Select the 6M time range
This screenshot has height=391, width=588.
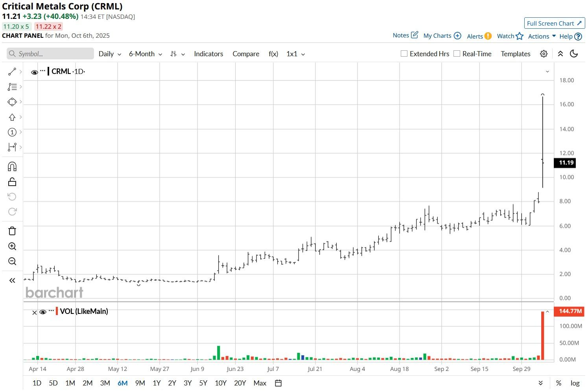pyautogui.click(x=122, y=383)
